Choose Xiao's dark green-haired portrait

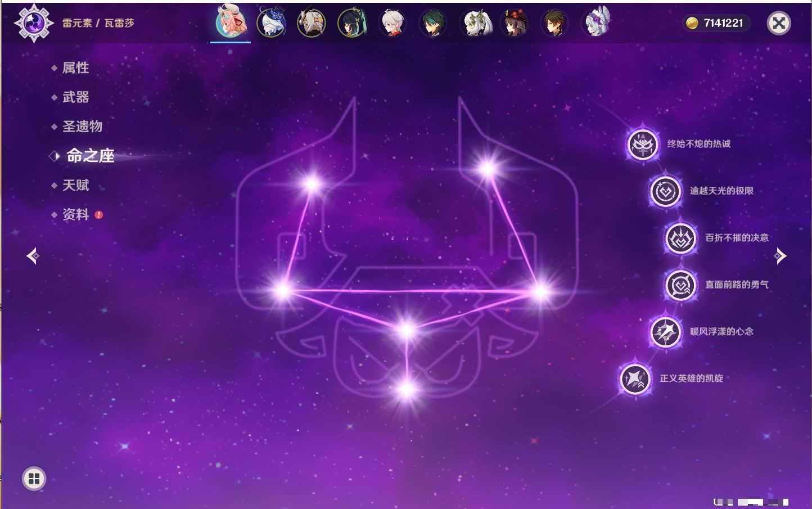(x=433, y=23)
